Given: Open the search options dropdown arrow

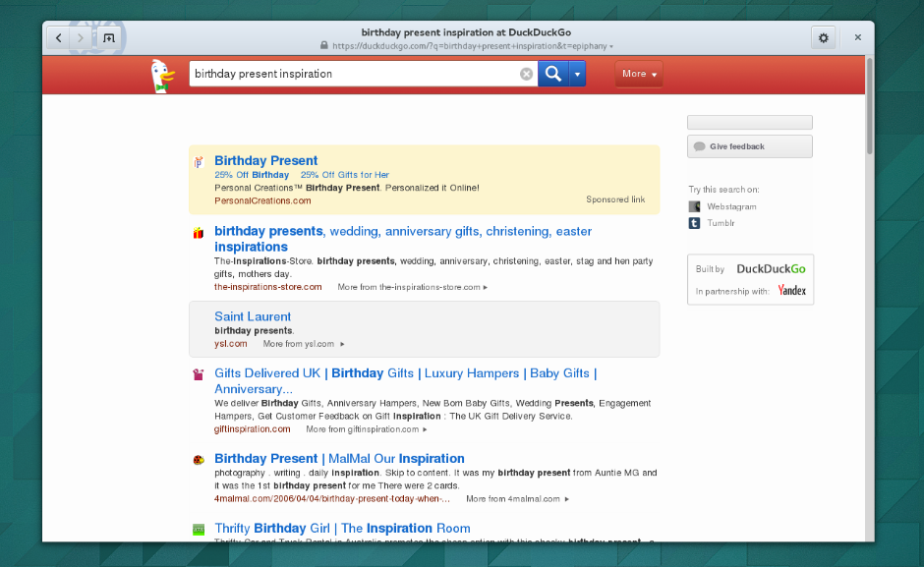Looking at the screenshot, I should pos(578,74).
